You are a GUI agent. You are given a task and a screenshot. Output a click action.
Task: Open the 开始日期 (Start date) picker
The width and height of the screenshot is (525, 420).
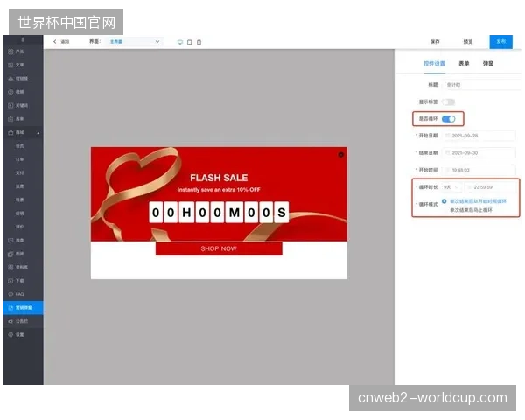[479, 136]
